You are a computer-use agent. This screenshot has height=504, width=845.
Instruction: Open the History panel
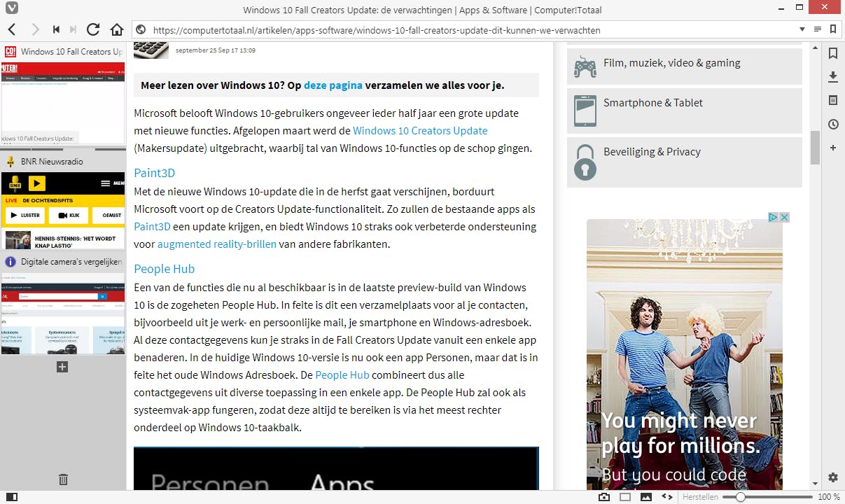[x=833, y=124]
